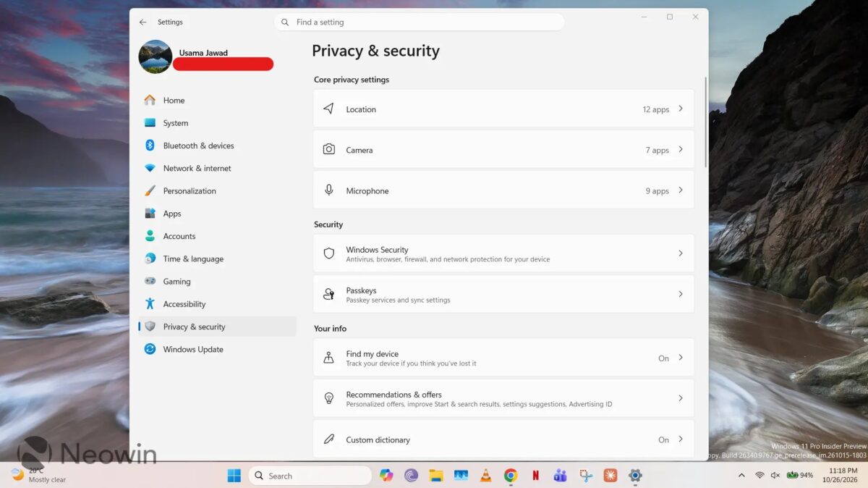Image resolution: width=868 pixels, height=488 pixels.
Task: Click the Recommendations & offers lightbulb icon
Action: [328, 398]
